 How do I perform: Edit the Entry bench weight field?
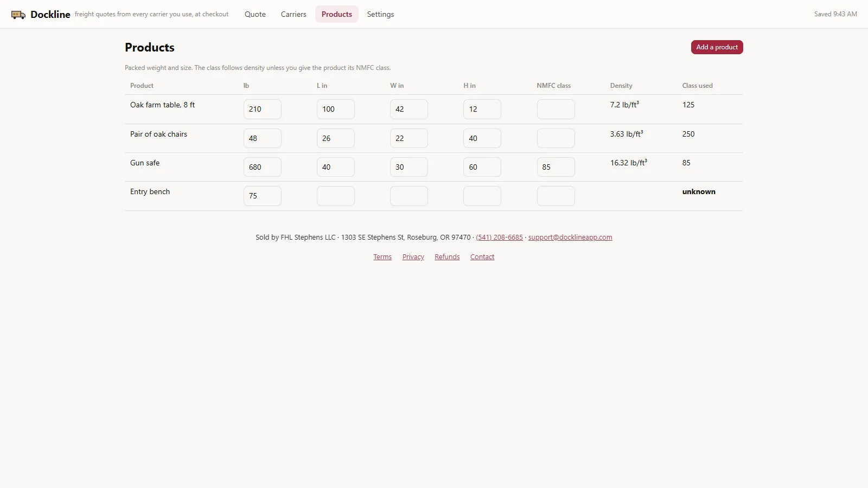(x=263, y=196)
